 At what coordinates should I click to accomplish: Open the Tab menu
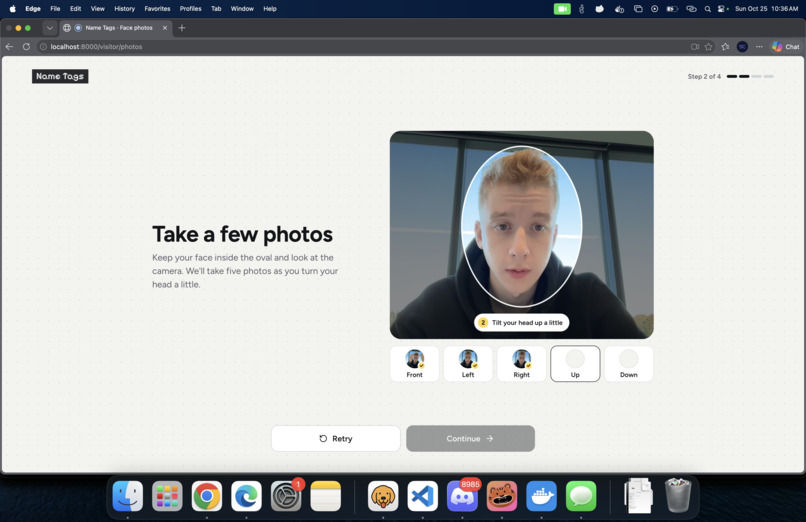[216, 9]
